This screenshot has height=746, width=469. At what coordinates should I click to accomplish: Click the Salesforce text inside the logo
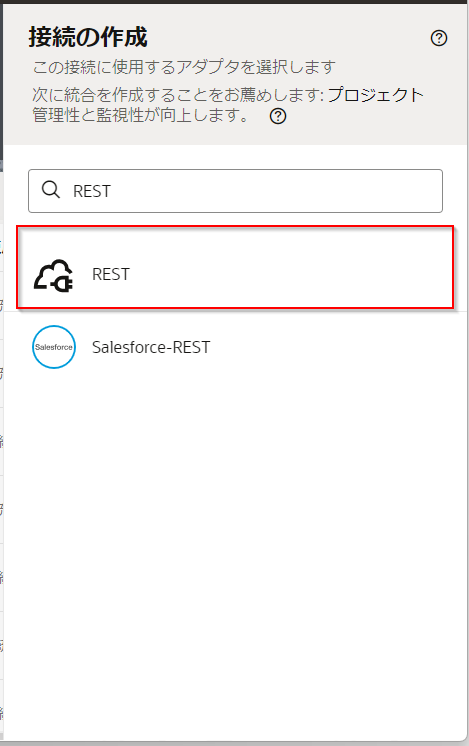click(54, 347)
